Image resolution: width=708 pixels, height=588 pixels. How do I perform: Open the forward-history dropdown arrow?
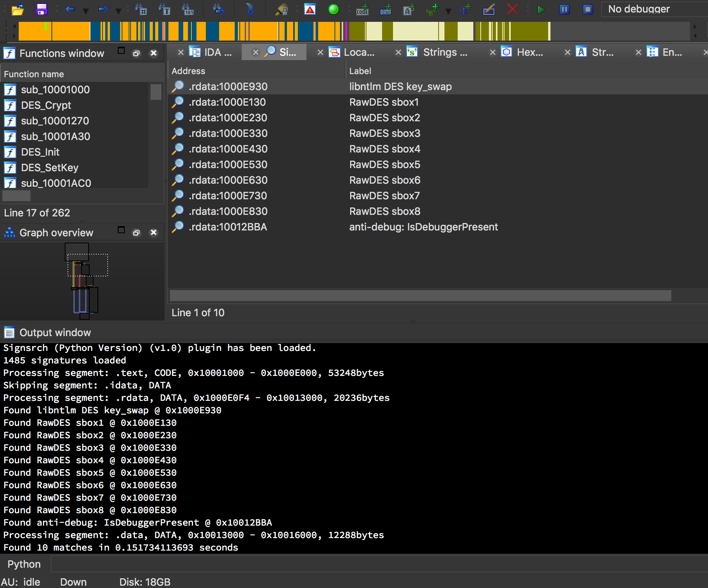(x=118, y=11)
